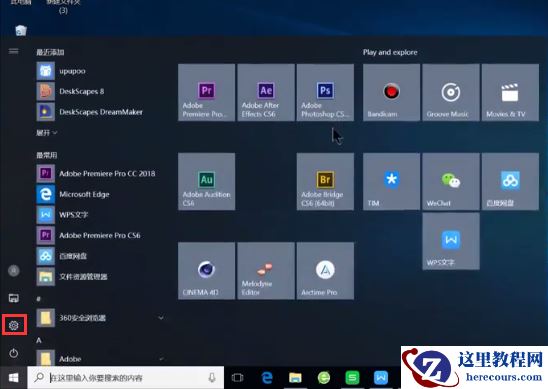Open the Melodyne Editor tile

266,271
